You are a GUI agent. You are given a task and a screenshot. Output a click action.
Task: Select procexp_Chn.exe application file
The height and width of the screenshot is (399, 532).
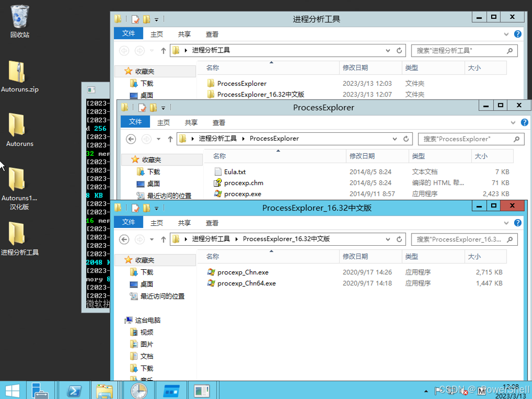click(243, 272)
